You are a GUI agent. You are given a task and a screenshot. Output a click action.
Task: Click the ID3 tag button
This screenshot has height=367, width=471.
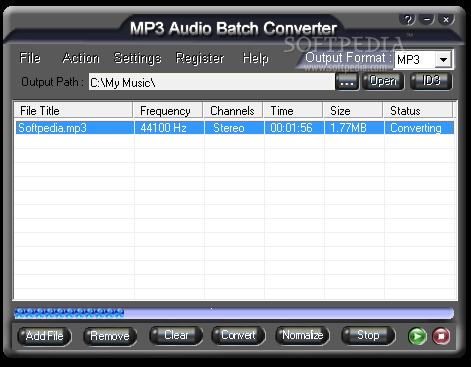[431, 81]
